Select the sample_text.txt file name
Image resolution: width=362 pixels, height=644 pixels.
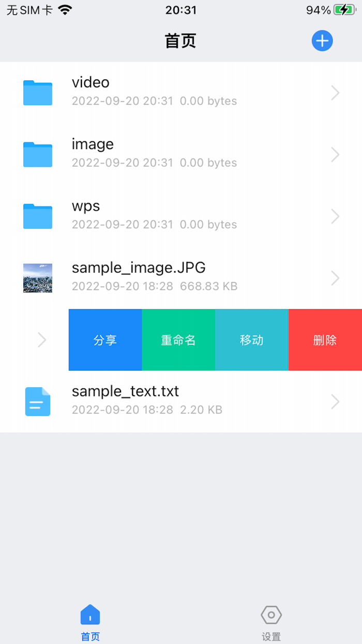point(125,391)
